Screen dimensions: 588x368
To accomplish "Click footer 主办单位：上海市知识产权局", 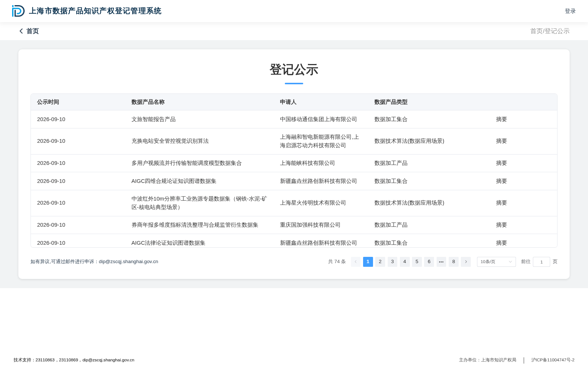I will (x=487, y=360).
